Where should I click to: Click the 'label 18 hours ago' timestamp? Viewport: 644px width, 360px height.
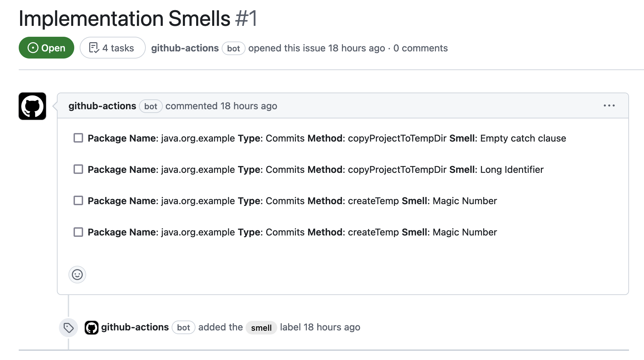[x=332, y=327]
